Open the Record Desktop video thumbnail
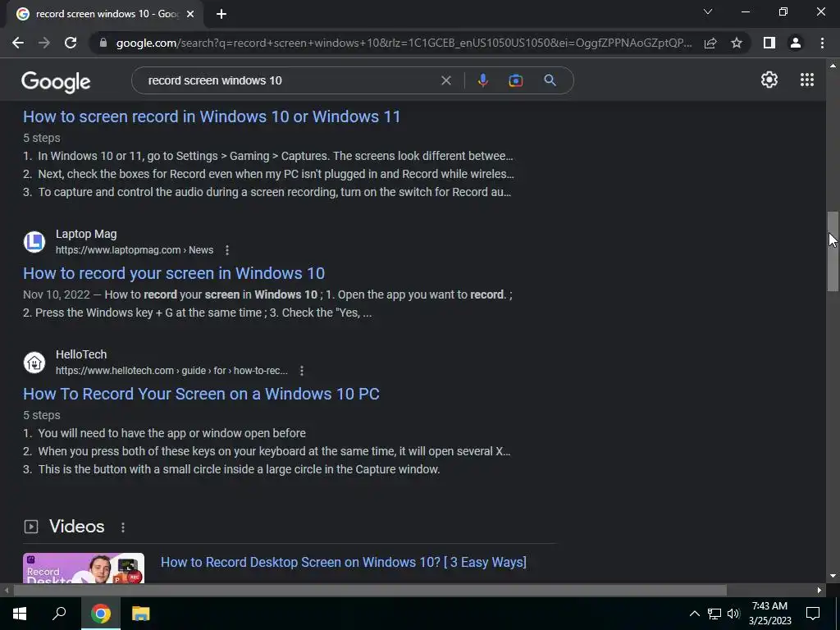This screenshot has height=630, width=840. [84, 568]
